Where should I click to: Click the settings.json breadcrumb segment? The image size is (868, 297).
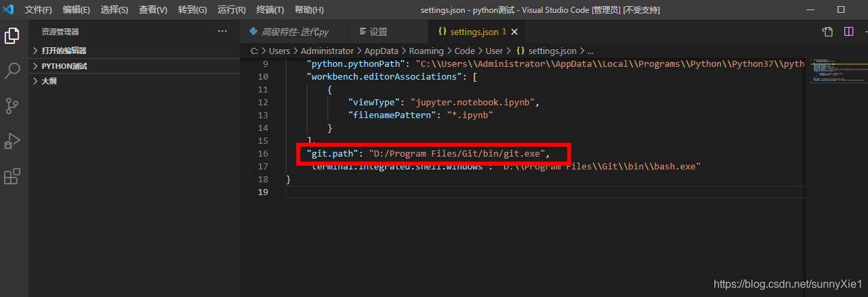552,51
